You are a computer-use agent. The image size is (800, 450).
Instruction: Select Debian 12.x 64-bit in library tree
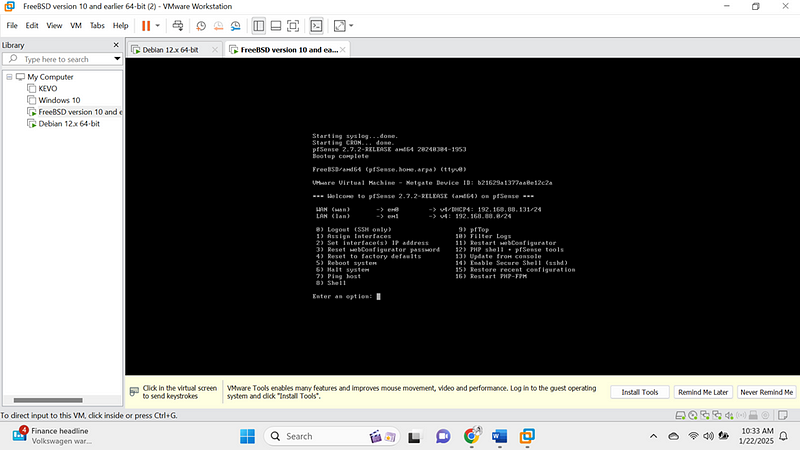[69, 123]
